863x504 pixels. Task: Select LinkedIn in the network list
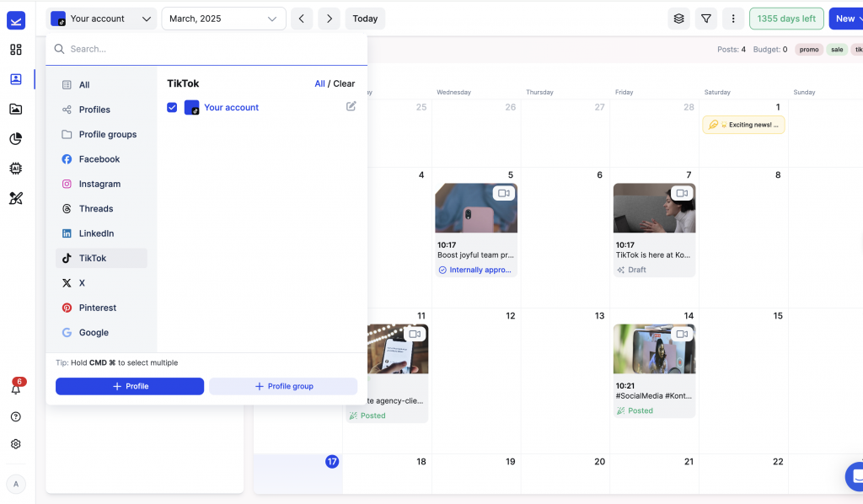[96, 233]
